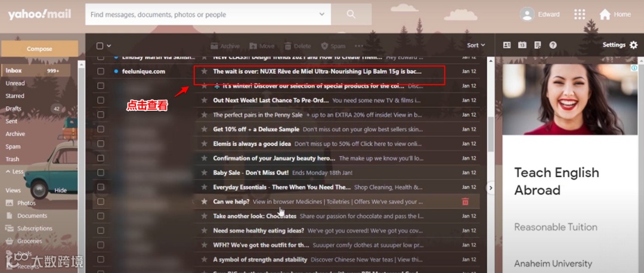
Task: Click the Compose button
Action: click(39, 49)
